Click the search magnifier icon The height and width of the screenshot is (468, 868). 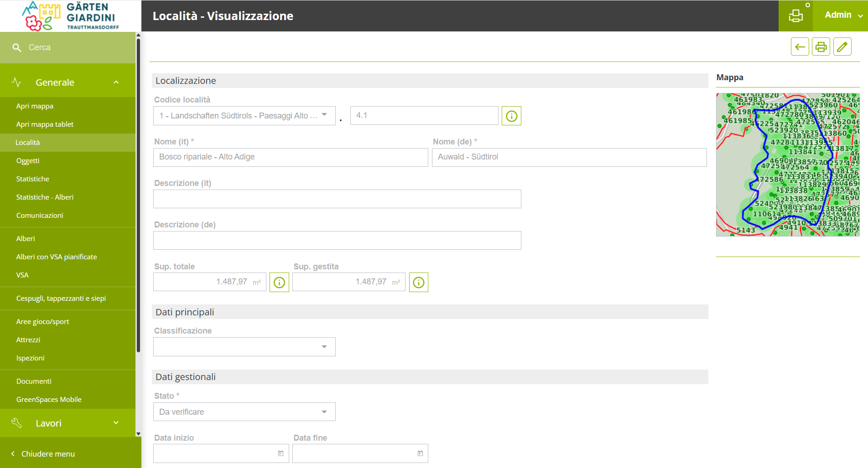pyautogui.click(x=17, y=47)
